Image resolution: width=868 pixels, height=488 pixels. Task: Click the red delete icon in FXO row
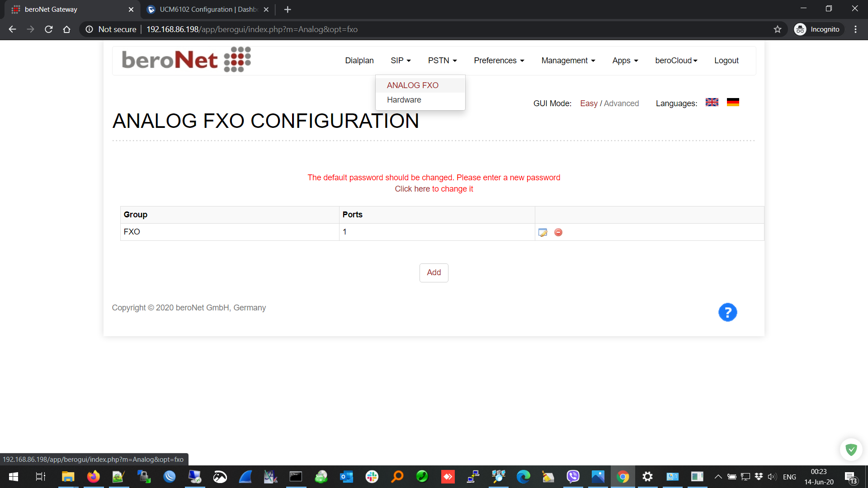pyautogui.click(x=558, y=232)
